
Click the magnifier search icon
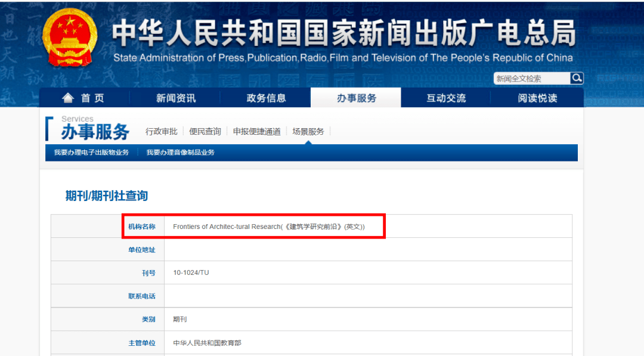pyautogui.click(x=576, y=78)
